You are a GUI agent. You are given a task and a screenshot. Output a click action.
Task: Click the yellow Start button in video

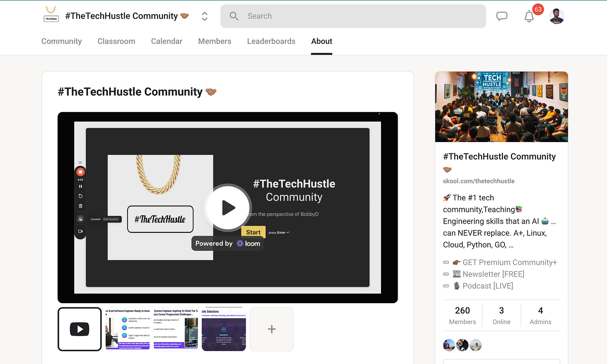coord(253,232)
